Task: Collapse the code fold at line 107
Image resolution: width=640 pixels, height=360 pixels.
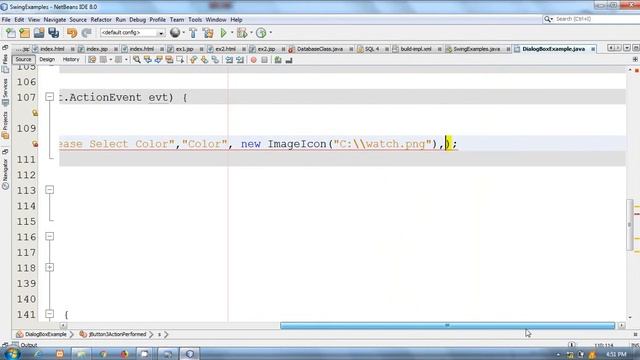Action: click(49, 97)
